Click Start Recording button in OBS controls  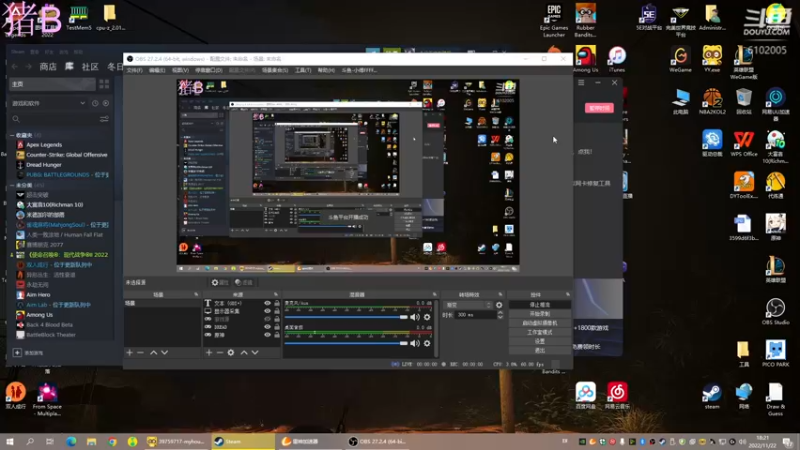click(540, 314)
